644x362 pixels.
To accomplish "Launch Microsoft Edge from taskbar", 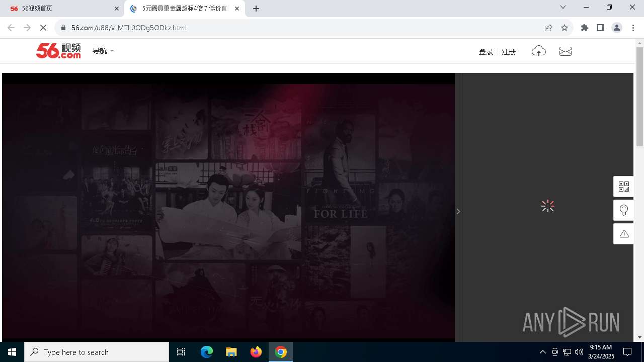I will (207, 352).
